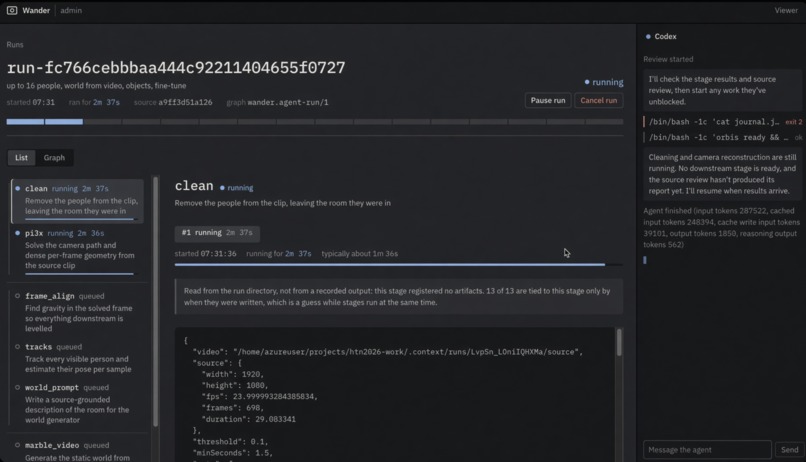Select the frame_align queued stage
806x462 pixels.
pyautogui.click(x=77, y=312)
